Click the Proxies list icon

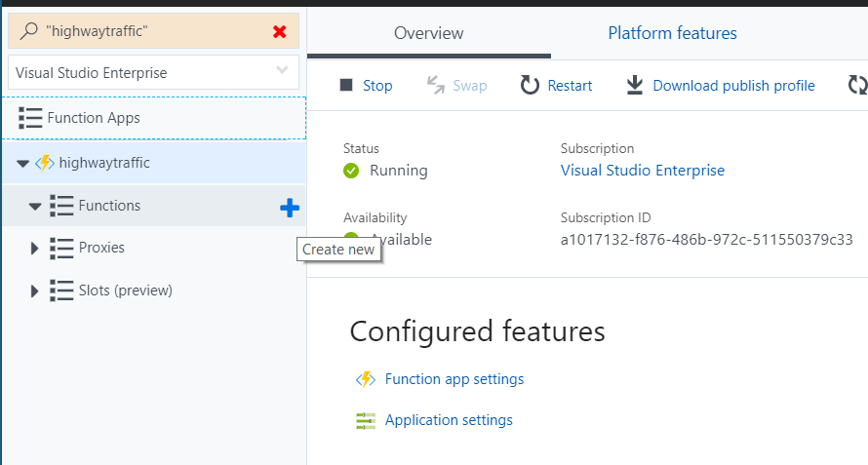point(61,248)
